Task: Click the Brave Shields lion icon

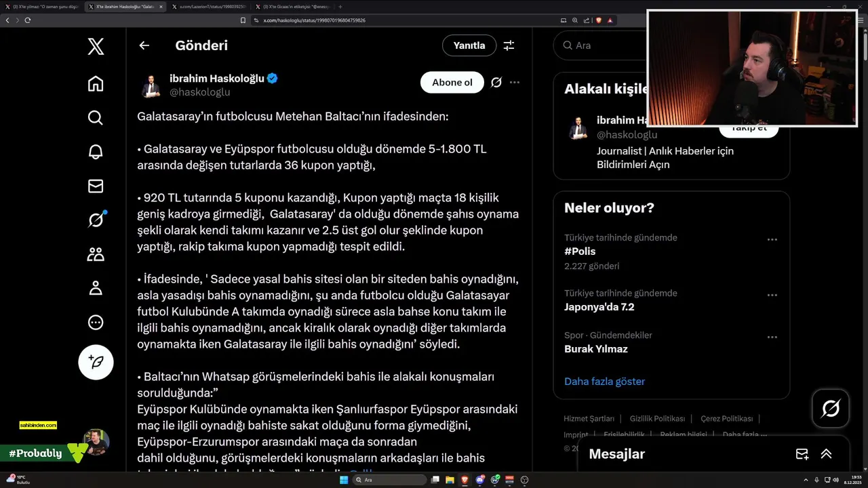Action: click(599, 20)
